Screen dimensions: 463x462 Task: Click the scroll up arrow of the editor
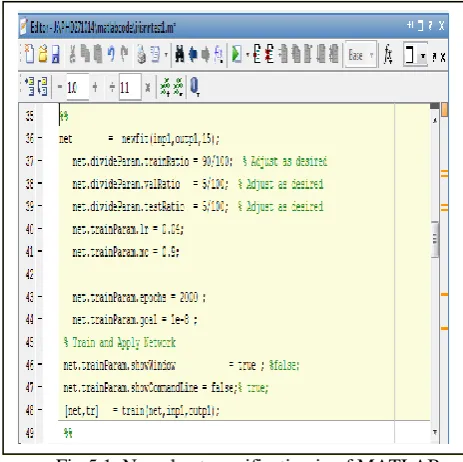[435, 120]
